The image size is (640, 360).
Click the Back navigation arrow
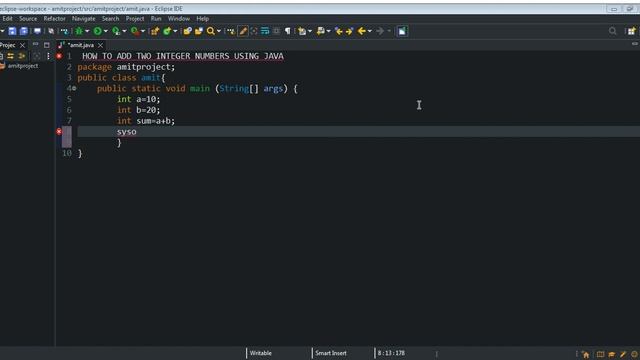point(361,31)
